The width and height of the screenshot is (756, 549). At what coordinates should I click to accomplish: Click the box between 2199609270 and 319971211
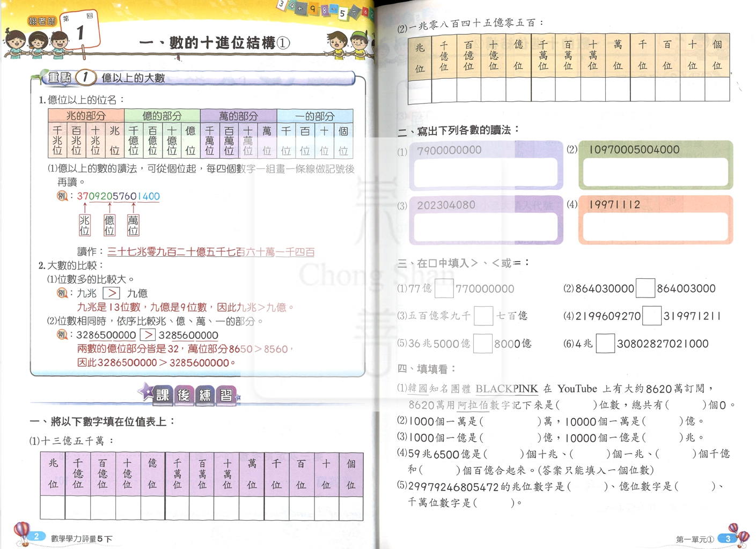tap(651, 315)
